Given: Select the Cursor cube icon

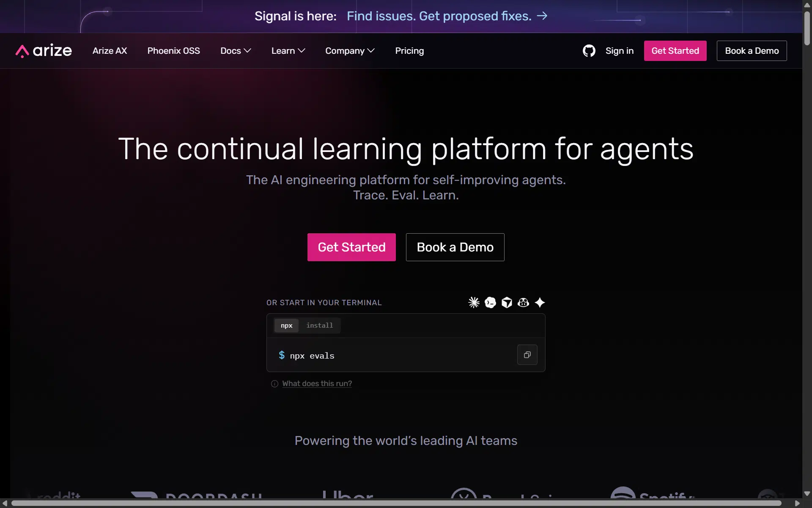Looking at the screenshot, I should click(507, 302).
